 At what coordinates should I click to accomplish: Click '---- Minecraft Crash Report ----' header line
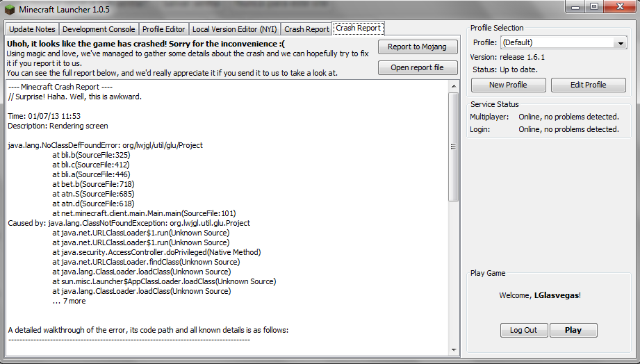pos(60,87)
